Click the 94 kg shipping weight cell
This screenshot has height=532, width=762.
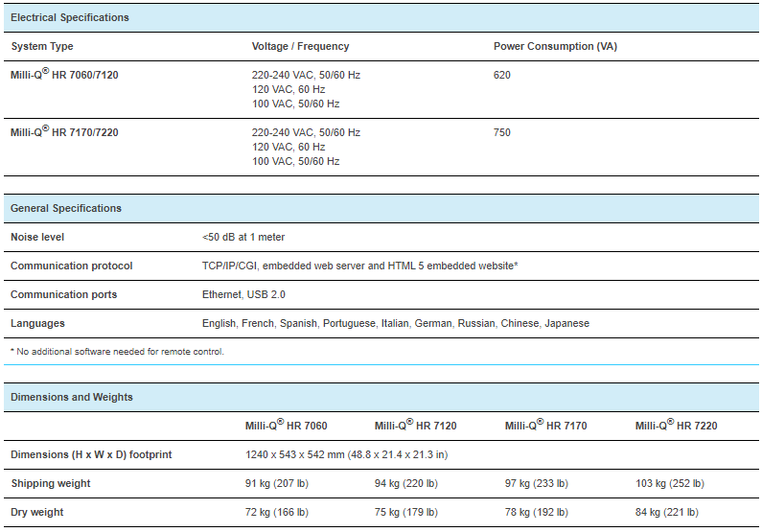405,483
